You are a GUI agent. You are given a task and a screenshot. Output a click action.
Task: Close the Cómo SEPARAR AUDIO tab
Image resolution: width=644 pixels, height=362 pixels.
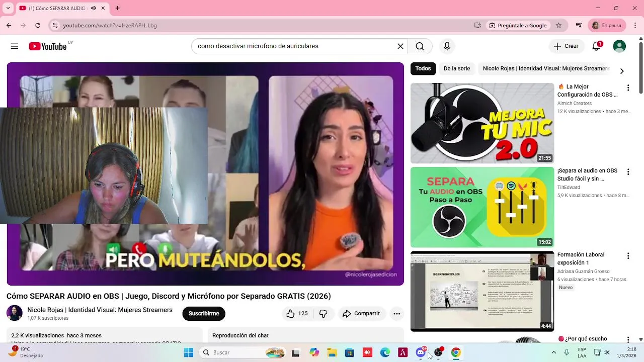point(103,8)
